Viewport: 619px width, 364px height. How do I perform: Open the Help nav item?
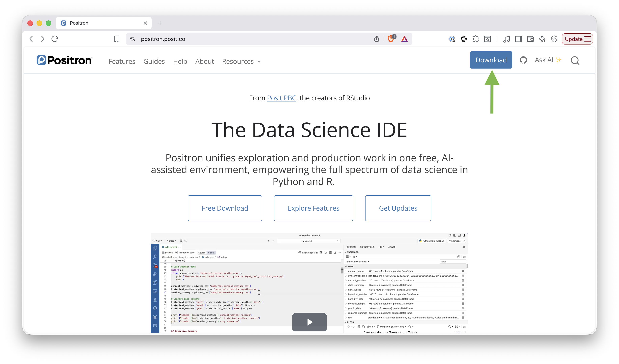pyautogui.click(x=180, y=61)
